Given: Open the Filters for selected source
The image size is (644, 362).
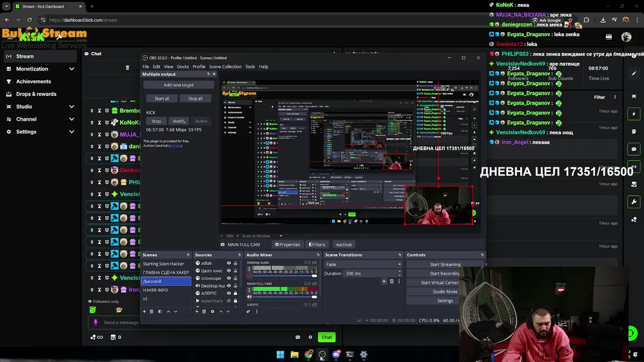Looking at the screenshot, I should coord(317,244).
